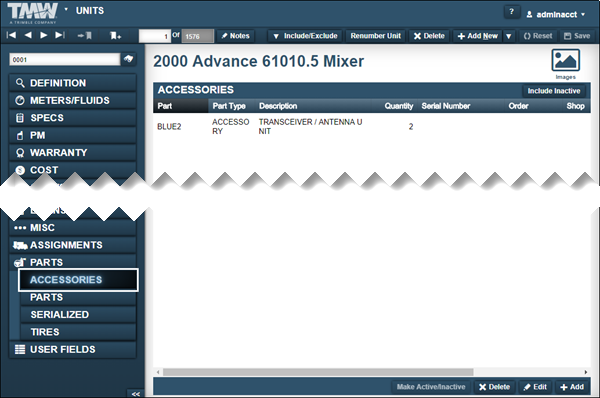Click Edit button at the bottom
This screenshot has width=600, height=398.
point(535,387)
